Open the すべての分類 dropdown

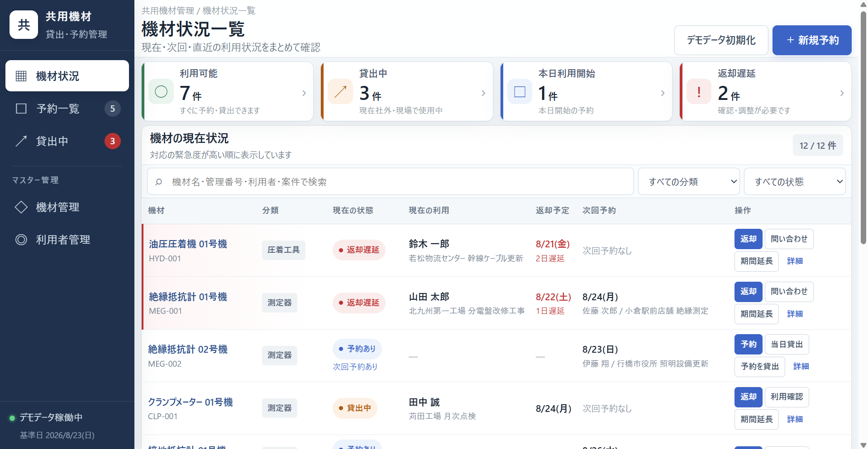(689, 181)
